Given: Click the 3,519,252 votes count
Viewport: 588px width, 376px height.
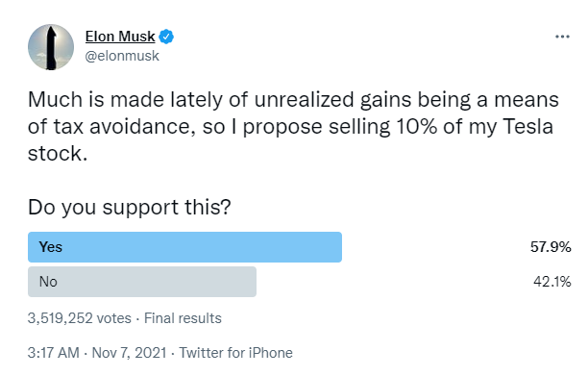Looking at the screenshot, I should (x=80, y=318).
